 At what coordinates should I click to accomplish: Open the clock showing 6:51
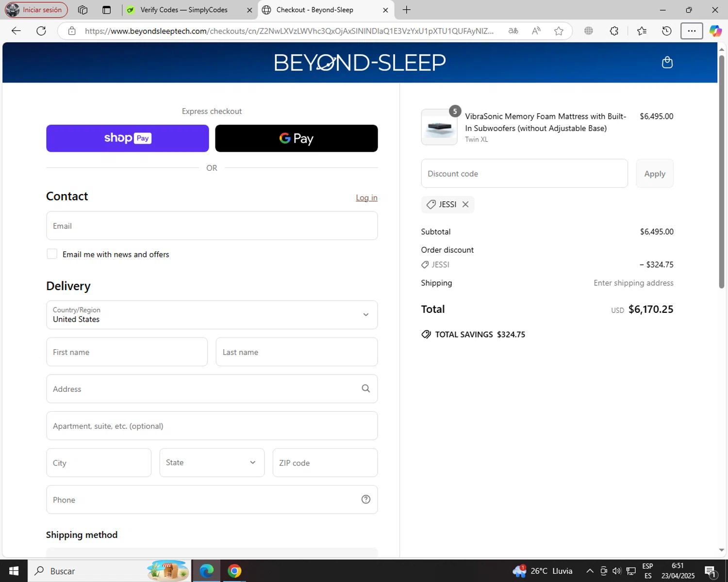point(678,571)
